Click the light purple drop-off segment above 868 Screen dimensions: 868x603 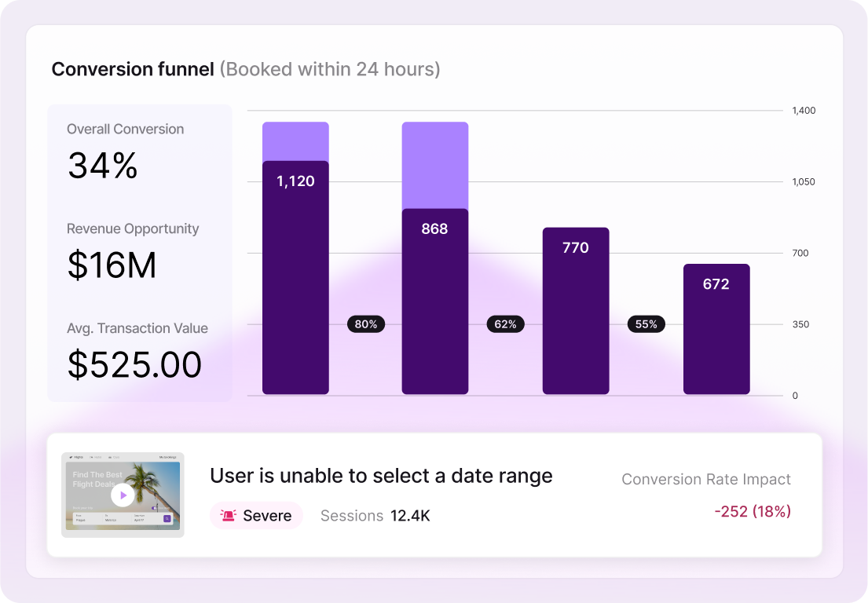tap(435, 165)
